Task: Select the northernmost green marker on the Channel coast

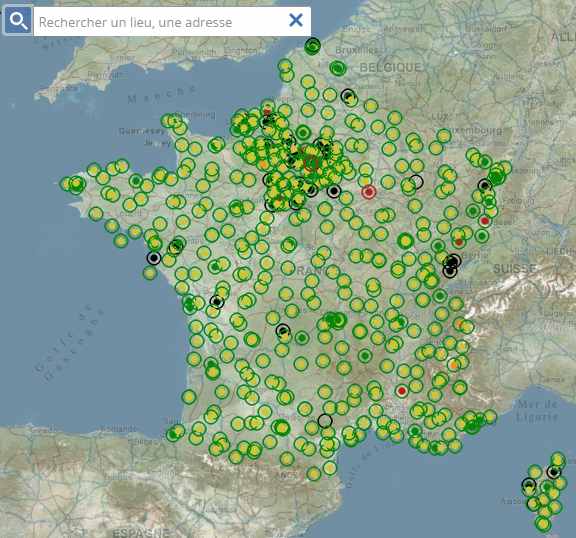Action: pyautogui.click(x=312, y=46)
